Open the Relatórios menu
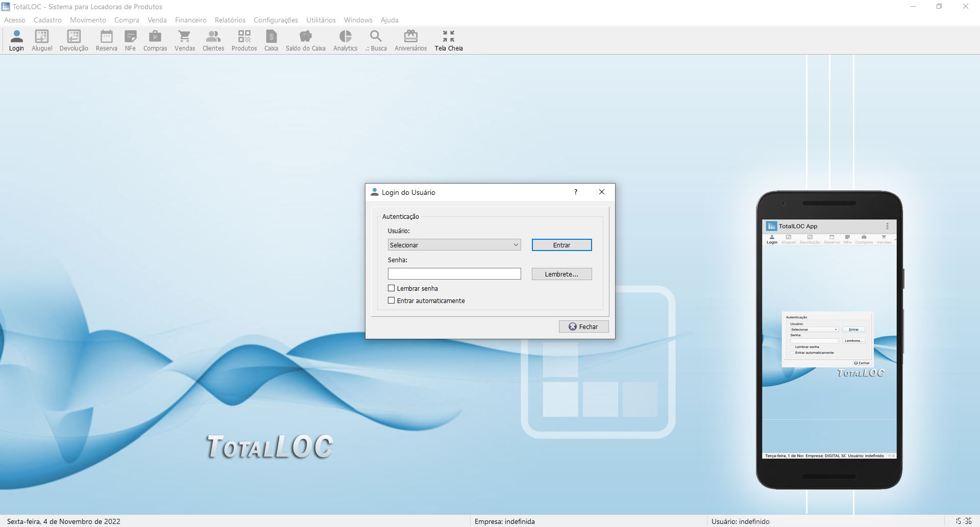Viewport: 980px width, 527px height. point(230,20)
